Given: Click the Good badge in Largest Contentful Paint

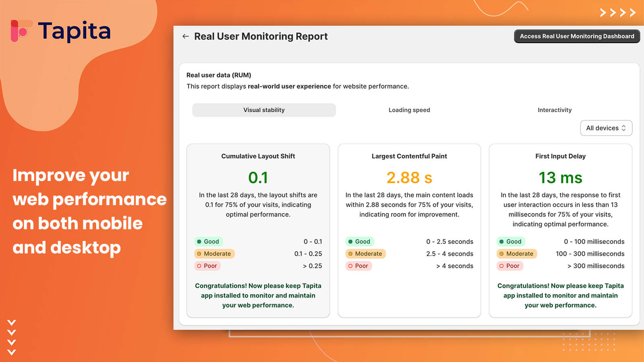Looking at the screenshot, I should [x=360, y=241].
